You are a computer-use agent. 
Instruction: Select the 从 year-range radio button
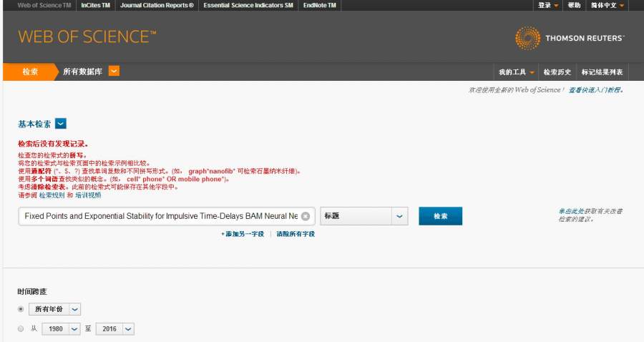(21, 328)
